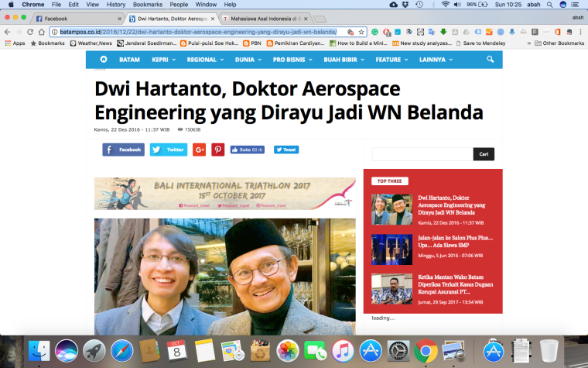
Task: Expand the PRO BISNIS dropdown menu
Action: pyautogui.click(x=292, y=60)
